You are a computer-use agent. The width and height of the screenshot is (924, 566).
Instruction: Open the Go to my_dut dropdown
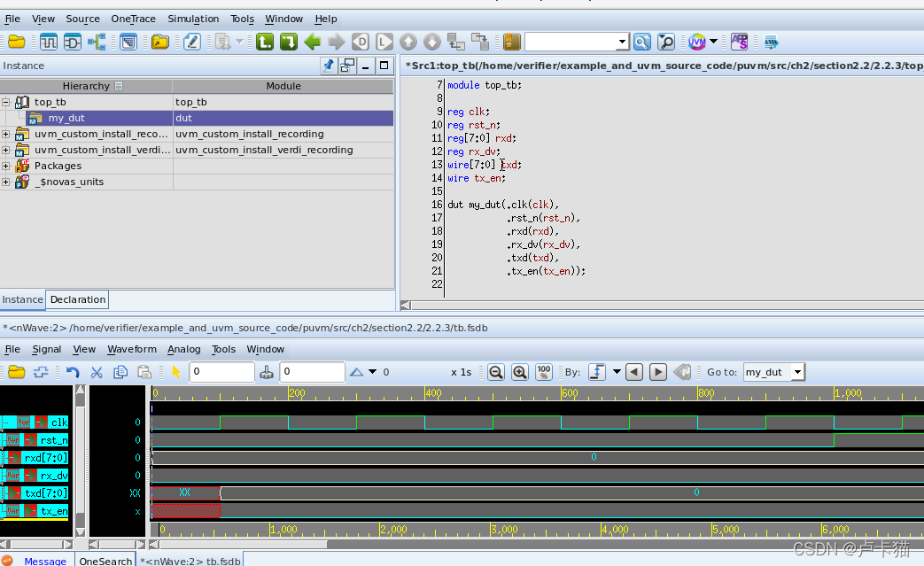(x=797, y=372)
